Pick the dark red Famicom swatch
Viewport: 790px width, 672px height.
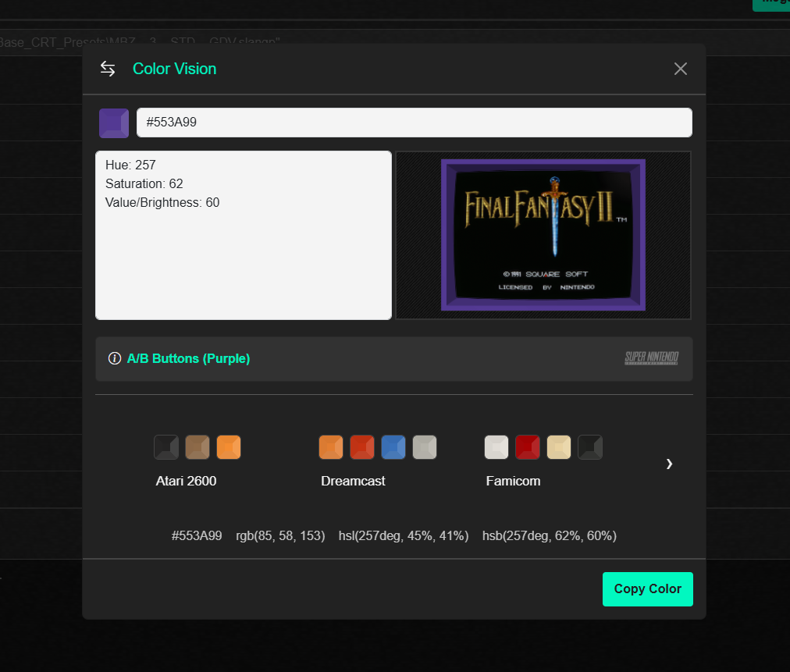point(528,447)
